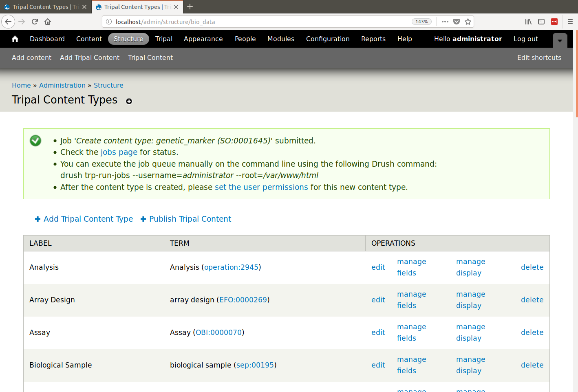Toggle the browser sidebar view icon

pyautogui.click(x=541, y=22)
